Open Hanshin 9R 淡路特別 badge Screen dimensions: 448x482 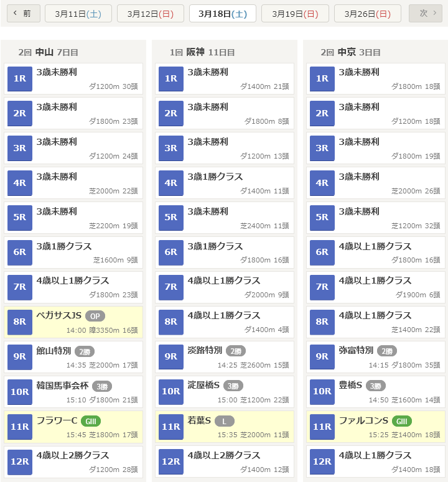tap(171, 356)
